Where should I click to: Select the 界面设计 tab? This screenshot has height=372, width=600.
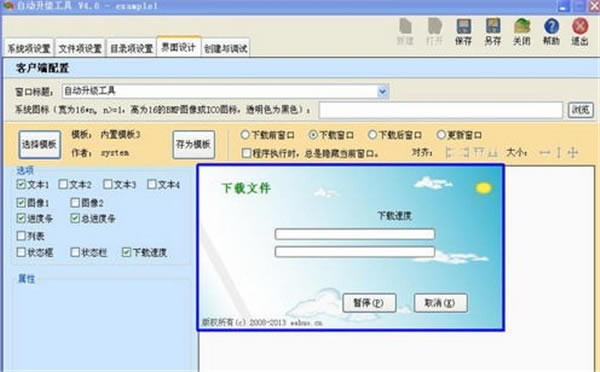click(x=179, y=47)
